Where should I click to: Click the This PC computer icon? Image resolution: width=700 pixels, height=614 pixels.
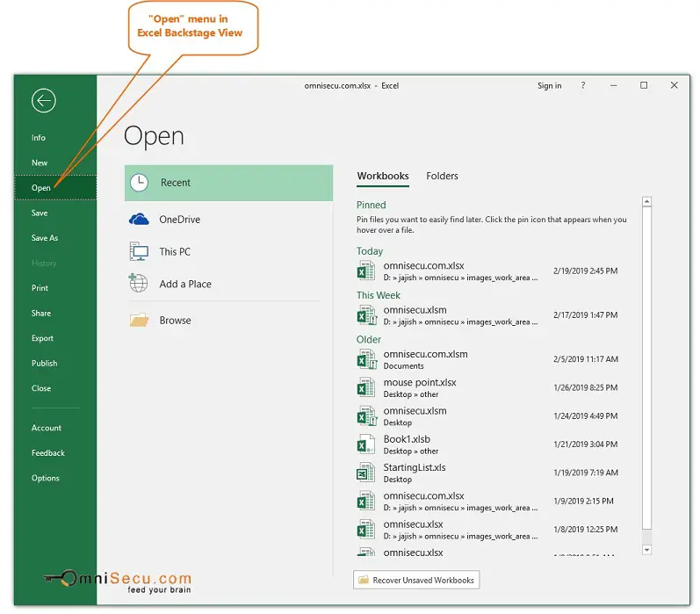[x=139, y=252]
